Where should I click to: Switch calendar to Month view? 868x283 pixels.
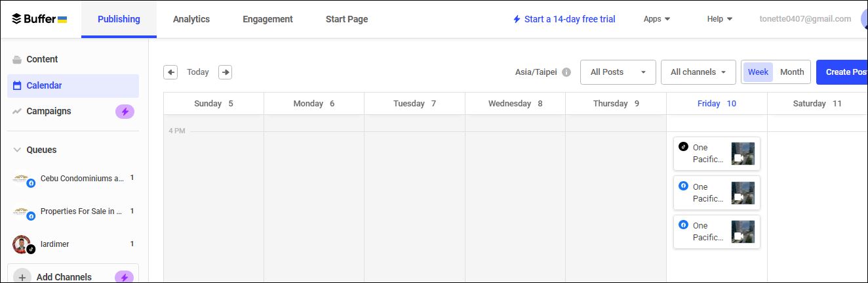pyautogui.click(x=792, y=72)
